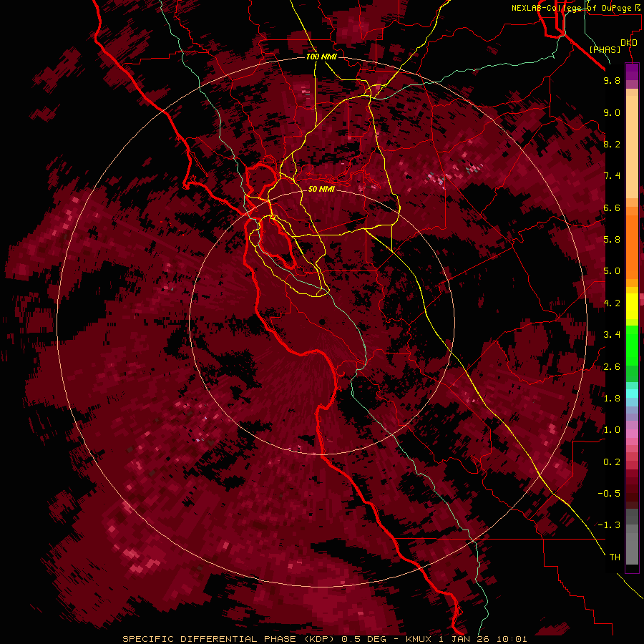Click the DKD label near the color scale

pos(629,43)
